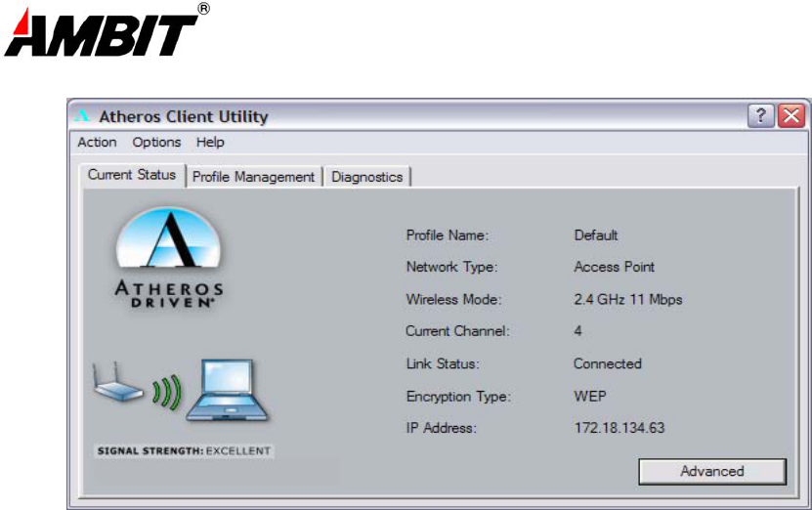Open the Options menu
The height and width of the screenshot is (510, 812).
156,142
